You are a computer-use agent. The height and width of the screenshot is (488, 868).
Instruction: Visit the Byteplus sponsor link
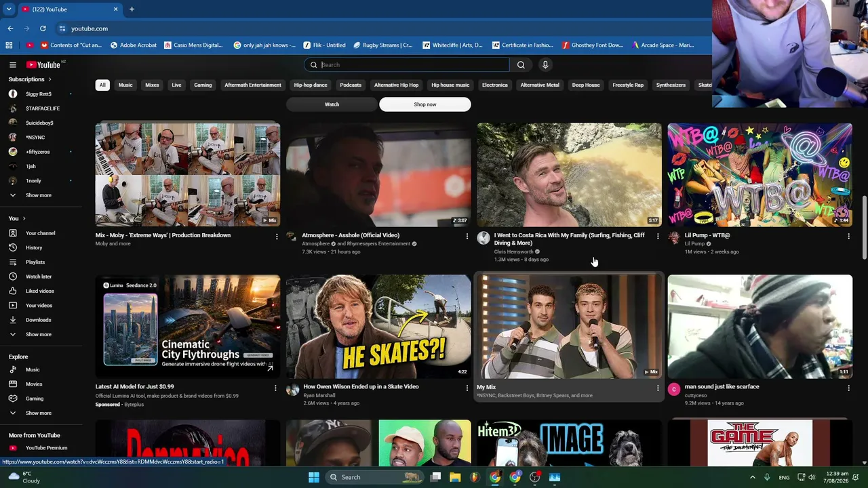click(134, 405)
